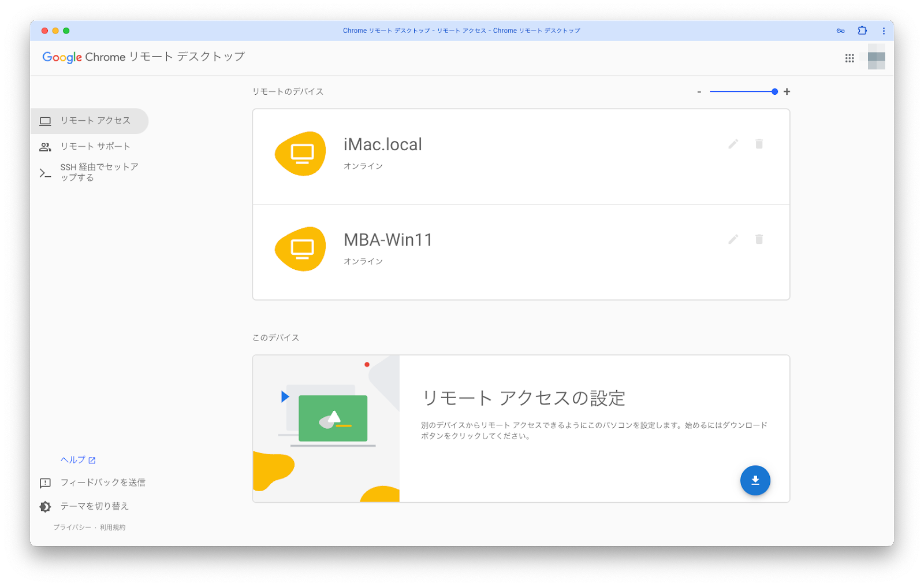Edit the MBA-Win11 device name with pencil icon
Image resolution: width=924 pixels, height=586 pixels.
pyautogui.click(x=733, y=239)
